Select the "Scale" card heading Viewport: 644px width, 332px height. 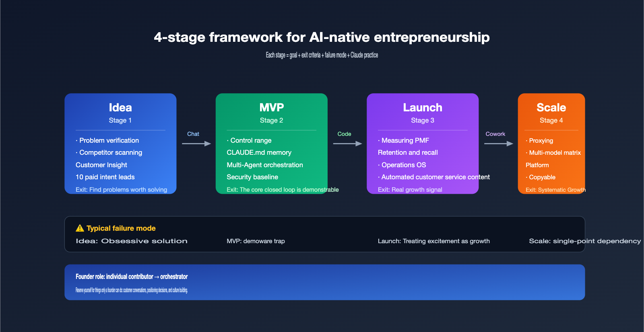pos(551,108)
